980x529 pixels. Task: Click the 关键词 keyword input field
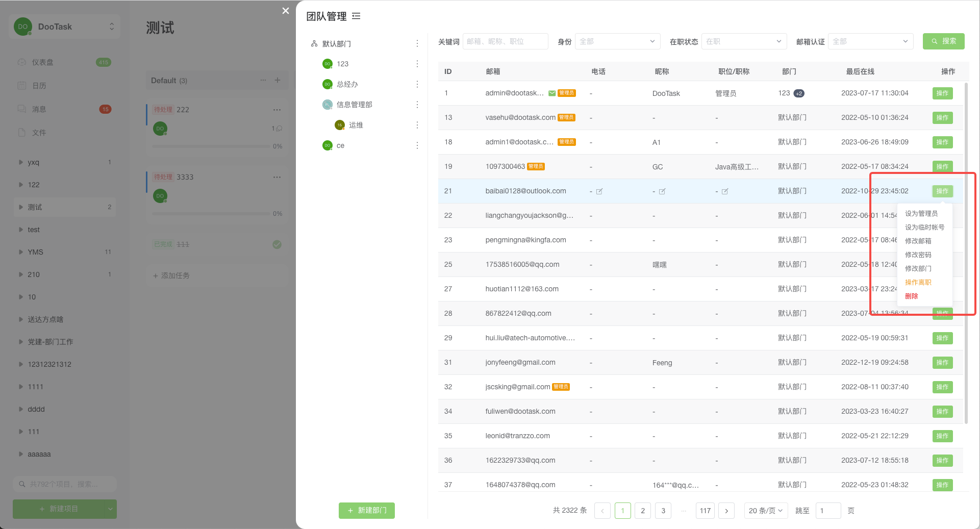[x=505, y=41]
